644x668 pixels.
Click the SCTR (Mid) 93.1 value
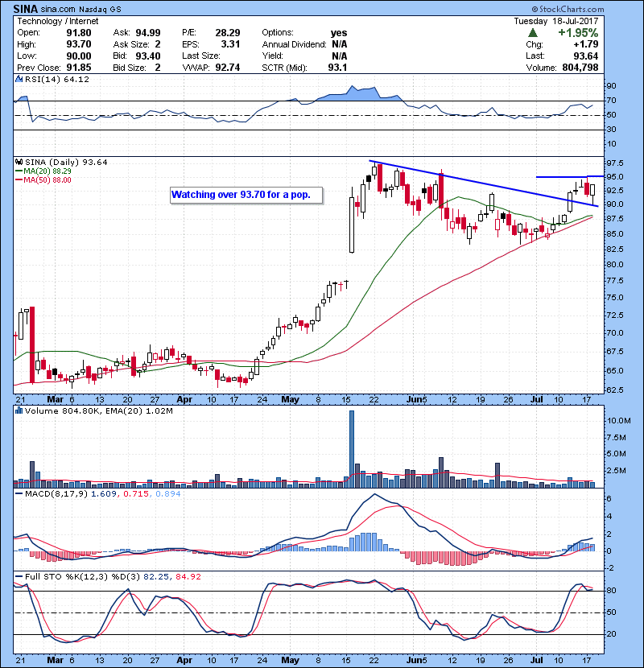pyautogui.click(x=337, y=68)
